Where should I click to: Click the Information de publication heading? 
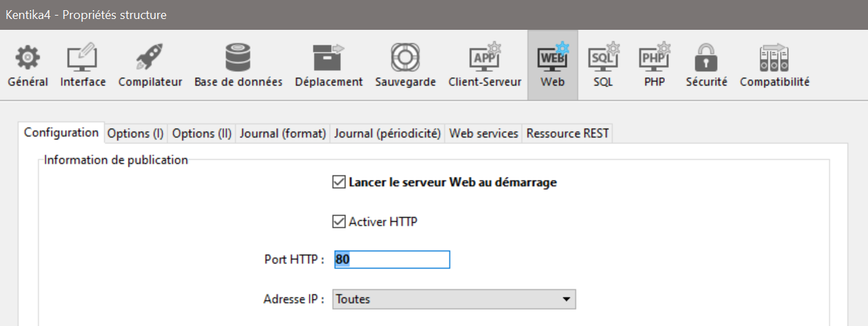[116, 161]
